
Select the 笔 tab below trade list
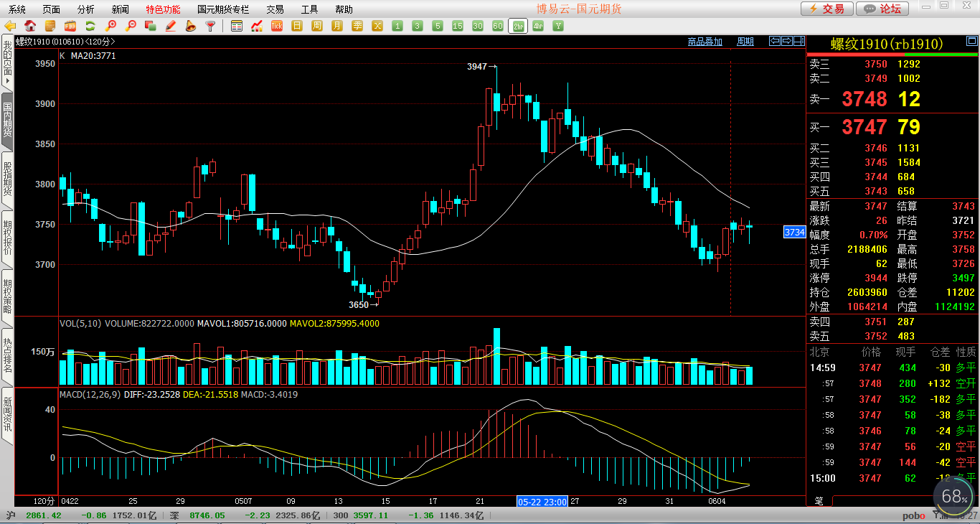click(x=819, y=500)
